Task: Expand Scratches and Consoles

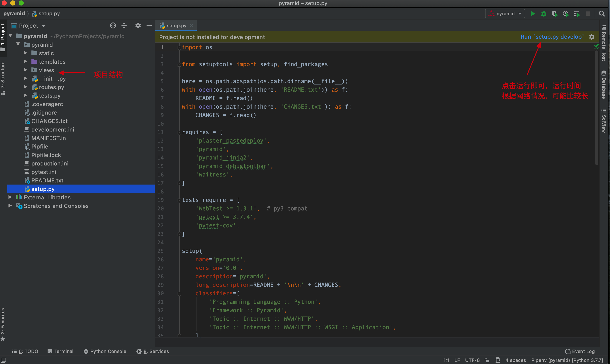Action: [x=10, y=206]
